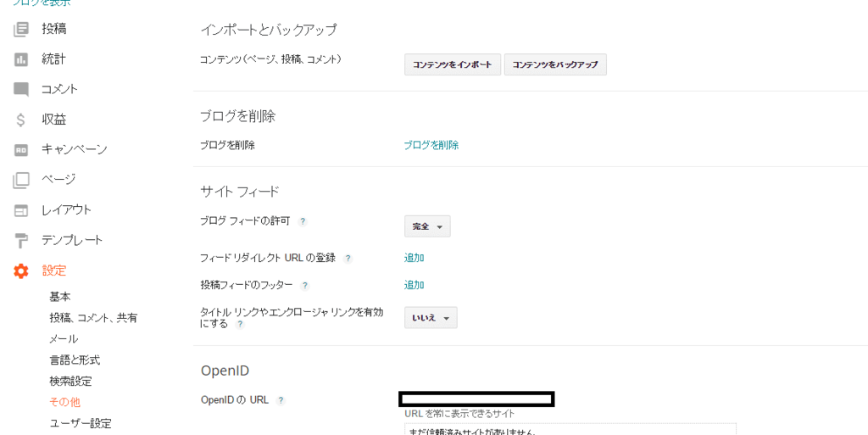Screen dimensions: 868x435
Task: Open help icon beside フィード リダイレクト URL の登録
Action: tap(348, 259)
